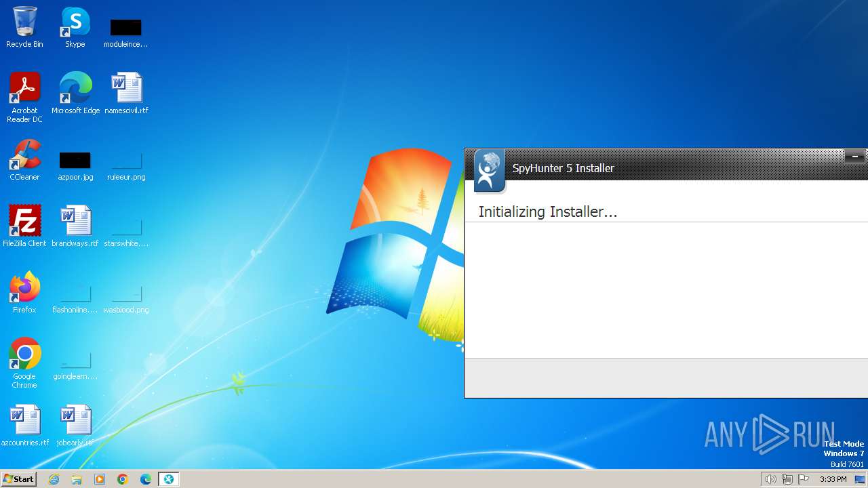Viewport: 868px width, 488px height.
Task: Open namescivil.rtf document
Action: 126,93
